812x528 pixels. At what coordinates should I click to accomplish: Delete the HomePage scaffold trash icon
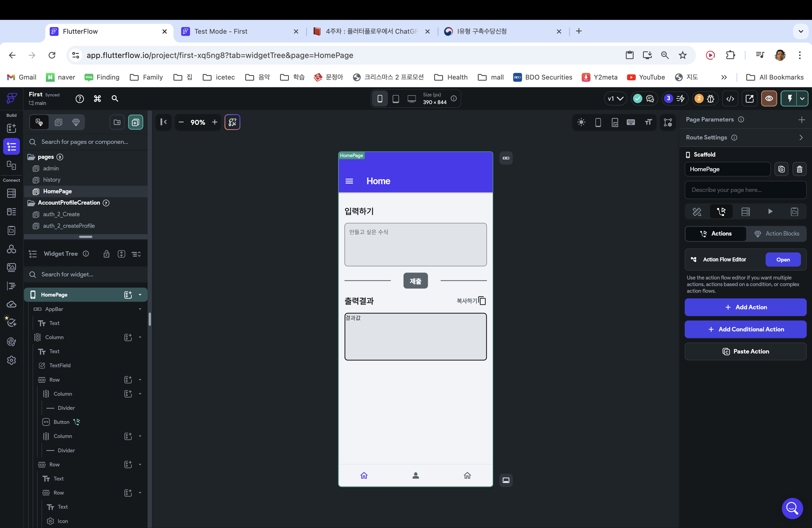[x=799, y=170]
